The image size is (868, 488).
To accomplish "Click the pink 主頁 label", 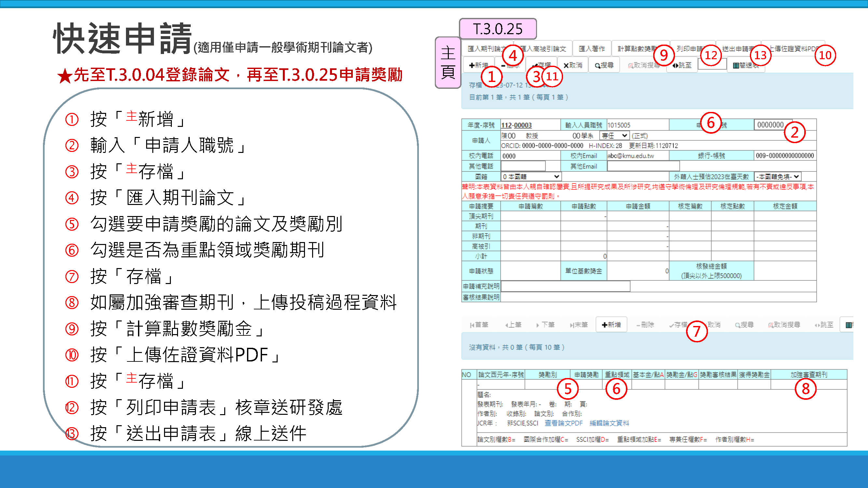I will tap(448, 63).
